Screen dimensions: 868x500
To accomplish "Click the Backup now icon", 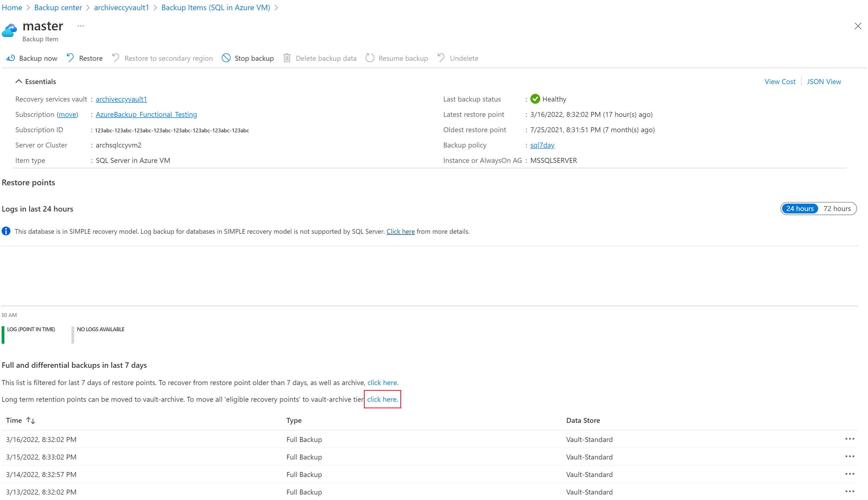I will coord(11,58).
